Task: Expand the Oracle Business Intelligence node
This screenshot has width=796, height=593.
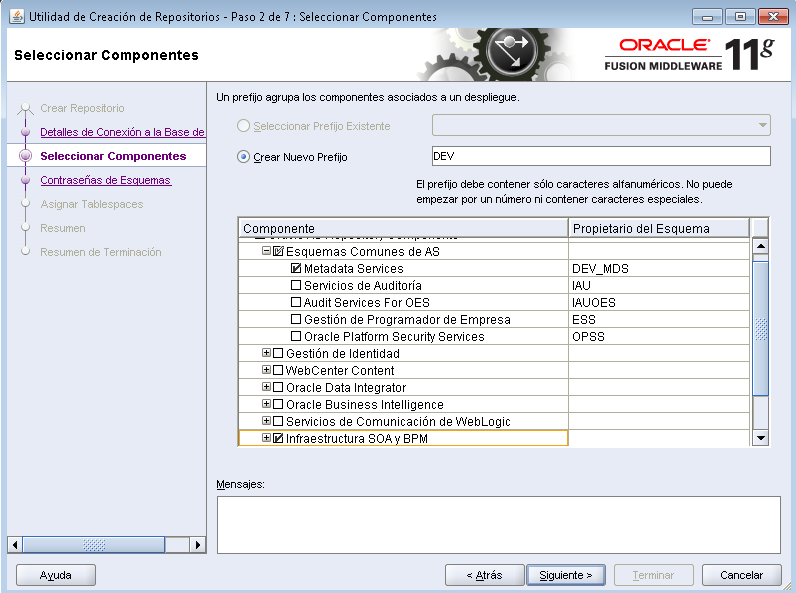Action: point(266,404)
